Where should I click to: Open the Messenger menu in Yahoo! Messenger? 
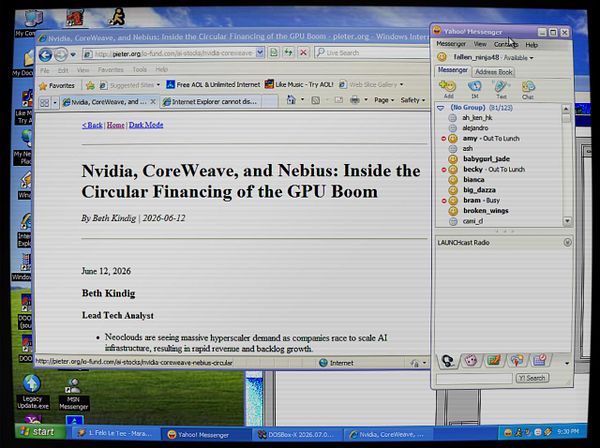tap(451, 44)
